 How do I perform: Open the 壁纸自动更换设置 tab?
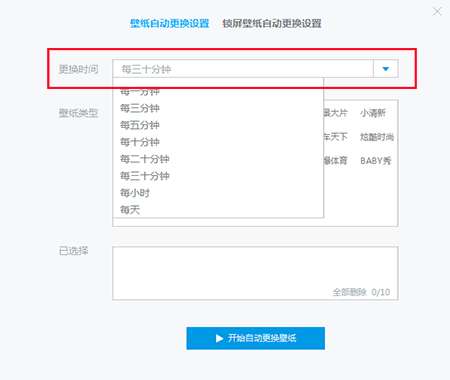point(169,23)
